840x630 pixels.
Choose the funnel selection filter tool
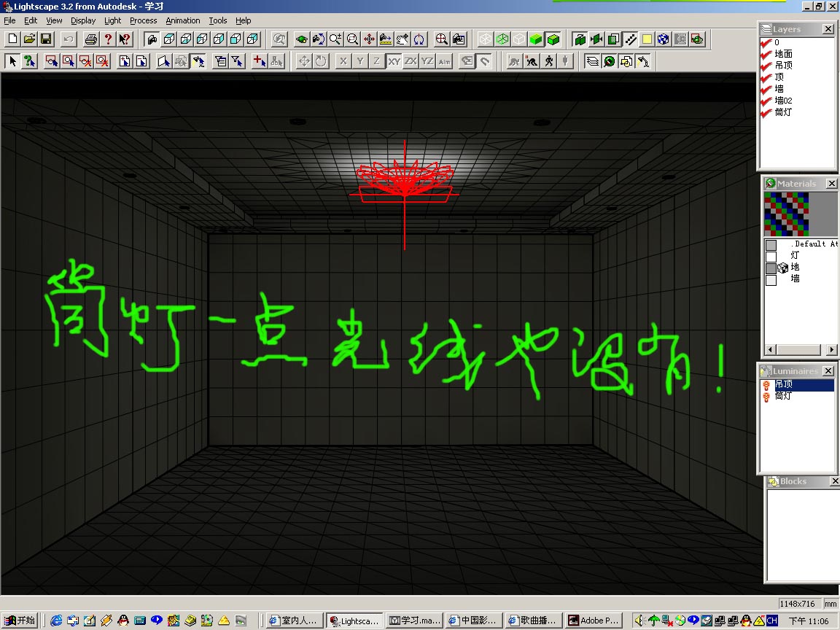[x=237, y=61]
